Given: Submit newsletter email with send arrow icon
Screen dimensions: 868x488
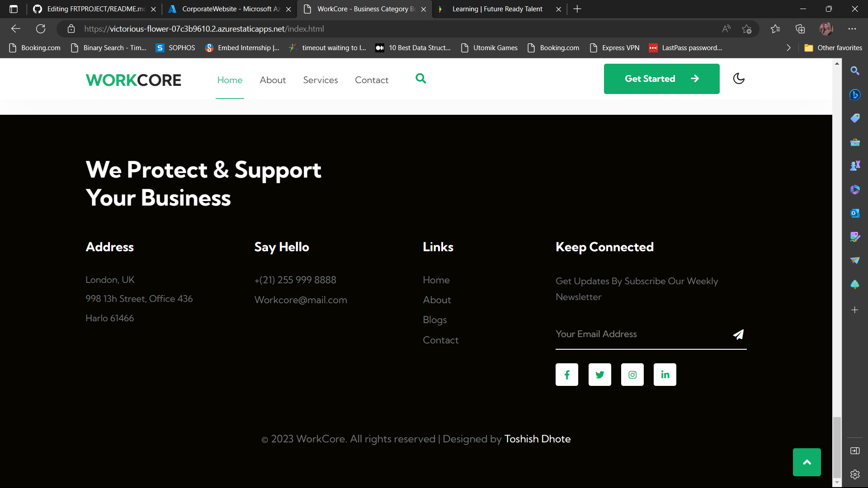Looking at the screenshot, I should [738, 334].
